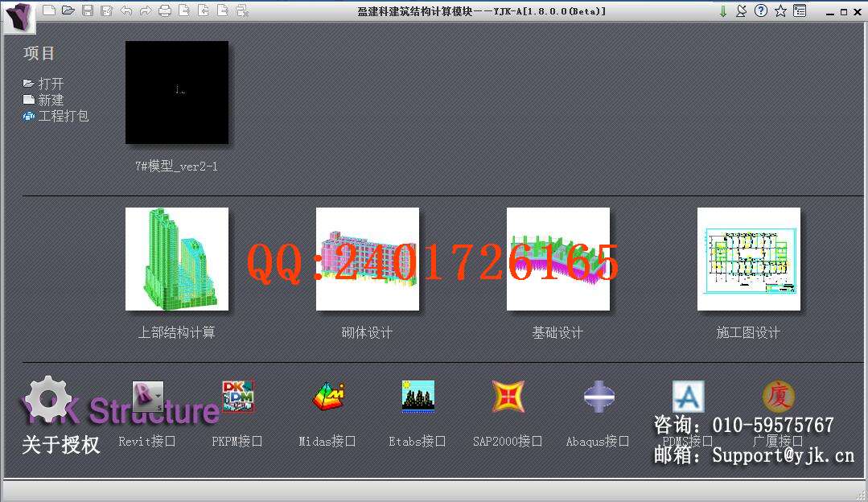Open the 广厦接口 icon

(x=779, y=397)
